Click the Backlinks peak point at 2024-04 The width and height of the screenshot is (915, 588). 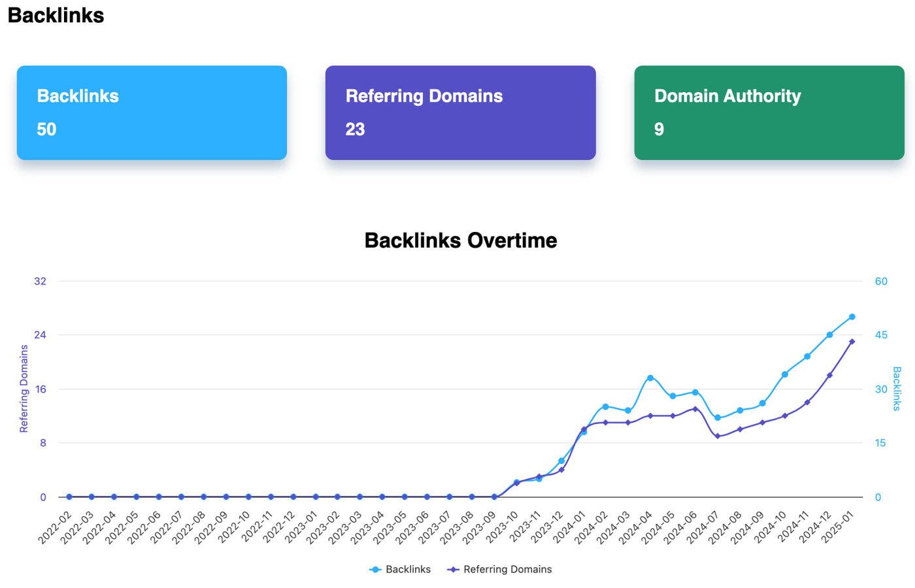(650, 378)
